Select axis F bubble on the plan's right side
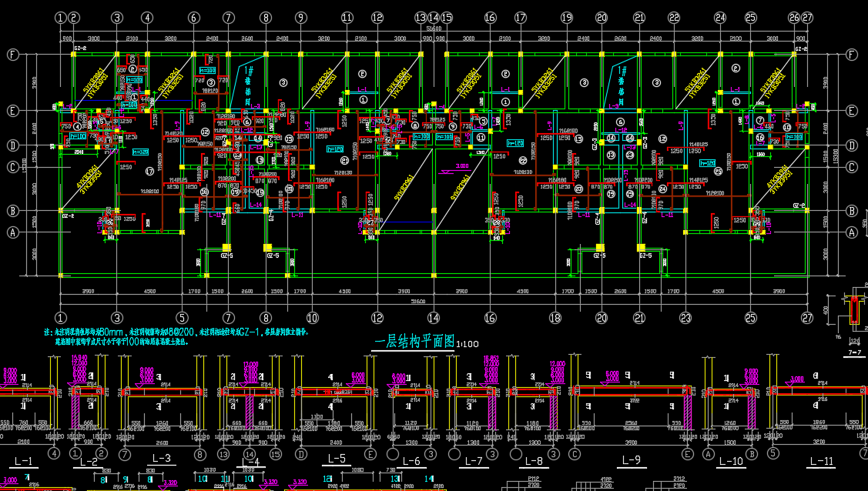868x491 pixels. coord(852,54)
